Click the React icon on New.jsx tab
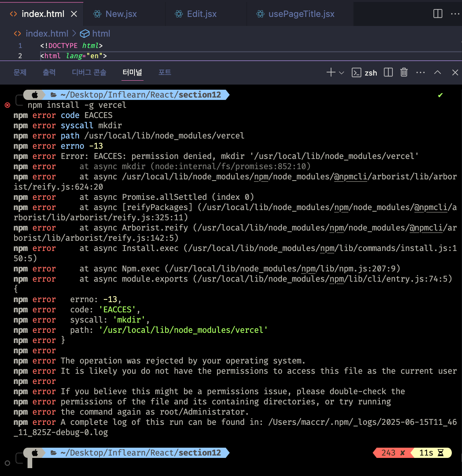This screenshot has width=462, height=476. click(97, 14)
